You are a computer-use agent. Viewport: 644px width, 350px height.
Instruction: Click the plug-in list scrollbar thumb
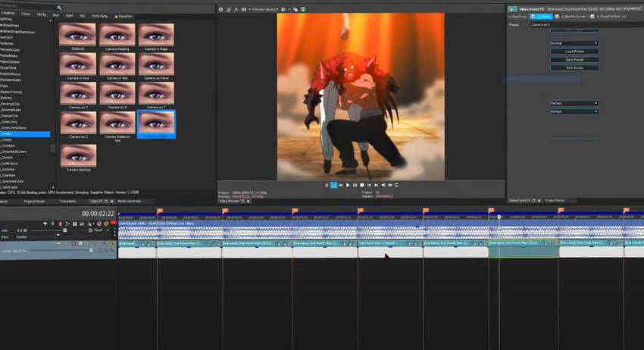coord(52,148)
